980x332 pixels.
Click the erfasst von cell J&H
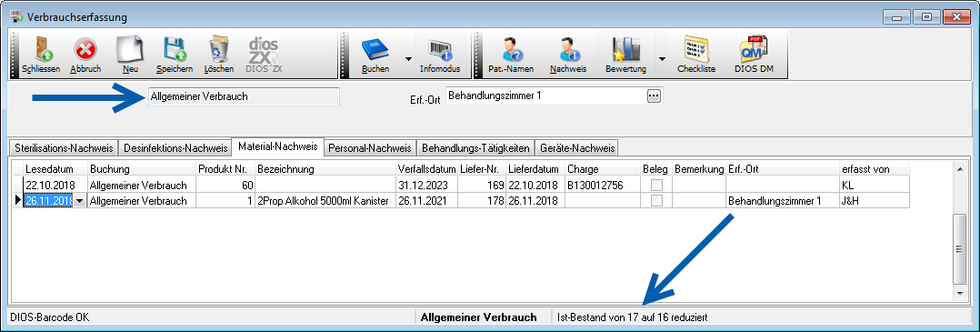[x=875, y=201]
